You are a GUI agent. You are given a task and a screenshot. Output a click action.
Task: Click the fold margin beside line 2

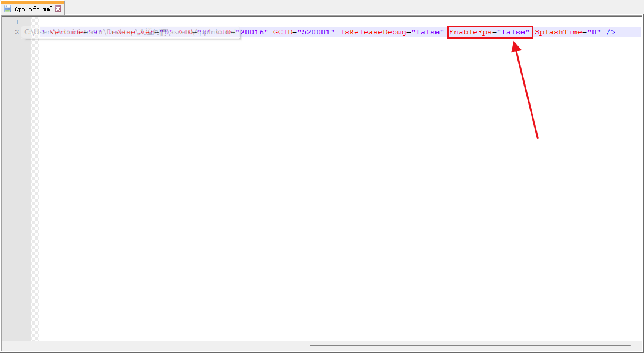34,32
